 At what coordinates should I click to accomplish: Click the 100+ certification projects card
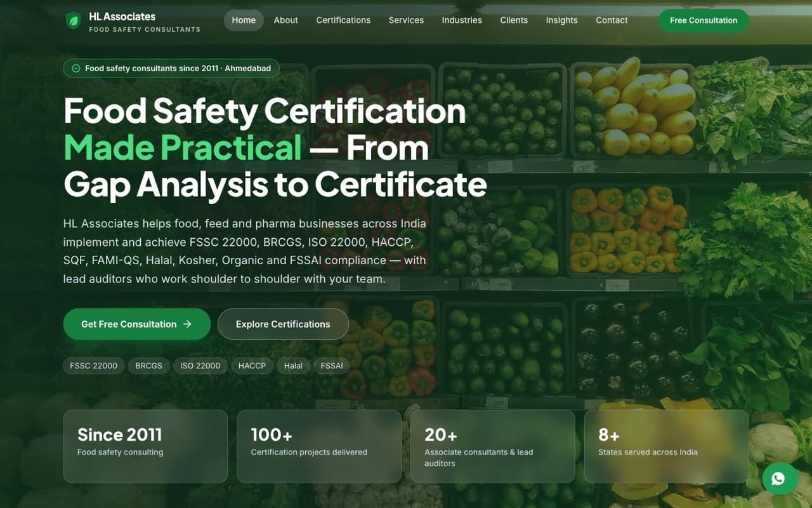pos(319,446)
